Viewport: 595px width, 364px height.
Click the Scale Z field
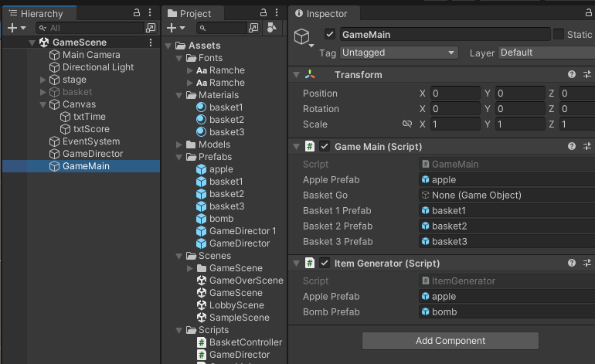577,124
